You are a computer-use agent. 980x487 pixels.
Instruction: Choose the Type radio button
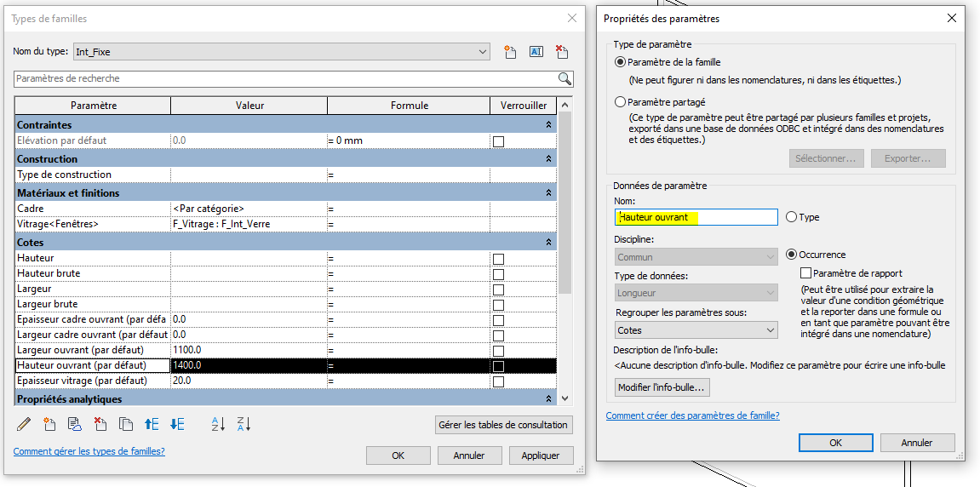point(792,217)
